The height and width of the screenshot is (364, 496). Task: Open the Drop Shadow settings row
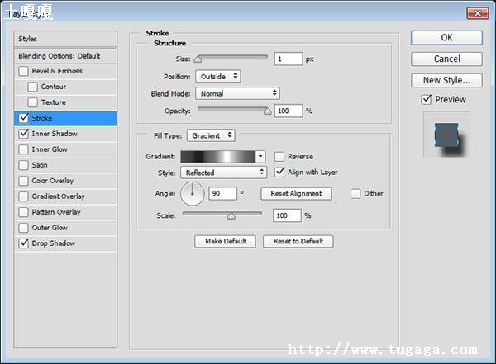(66, 243)
